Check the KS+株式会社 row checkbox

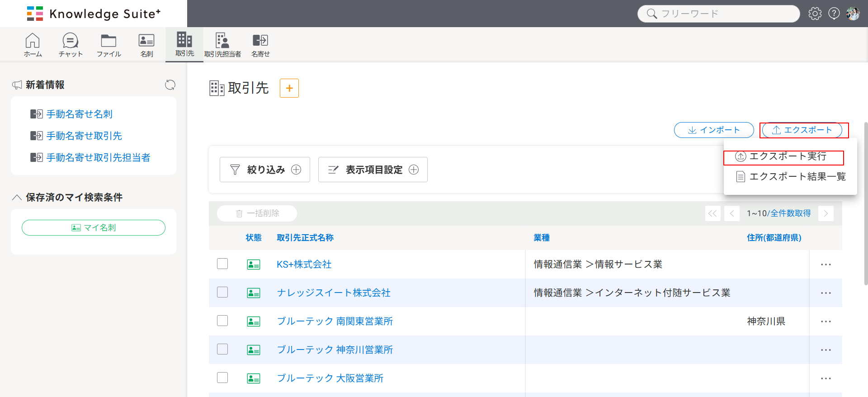[222, 264]
